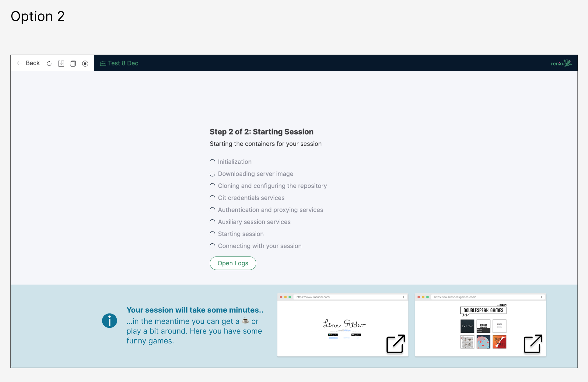The image size is (588, 382).
Task: Open Doublespeak Games via its external link icon
Action: (x=533, y=344)
